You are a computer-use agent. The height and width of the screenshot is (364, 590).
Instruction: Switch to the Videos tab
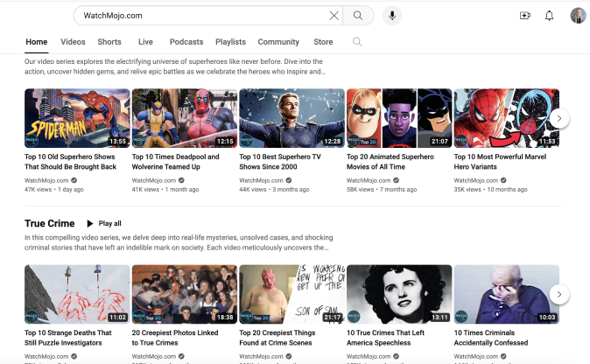pyautogui.click(x=73, y=42)
